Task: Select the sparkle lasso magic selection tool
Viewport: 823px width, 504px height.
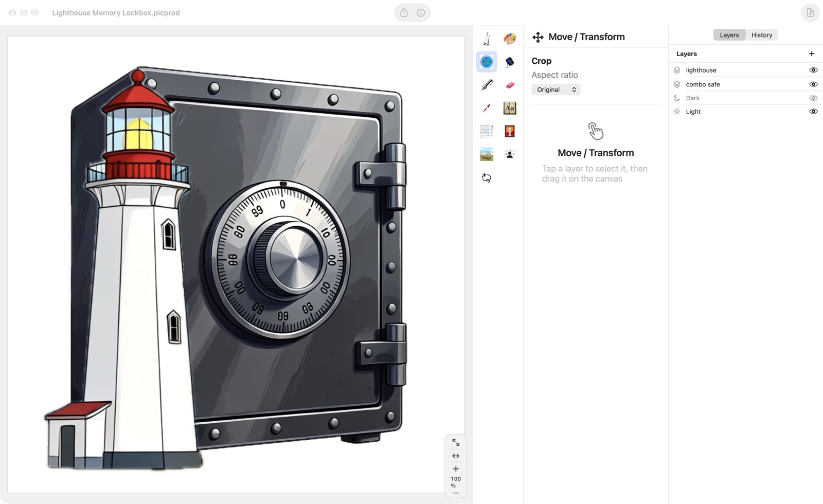Action: point(487,178)
